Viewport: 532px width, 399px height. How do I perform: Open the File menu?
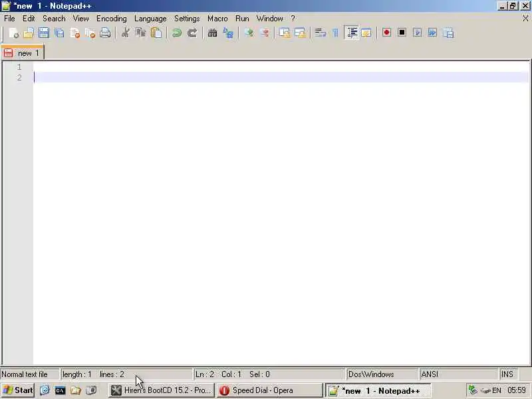9,19
